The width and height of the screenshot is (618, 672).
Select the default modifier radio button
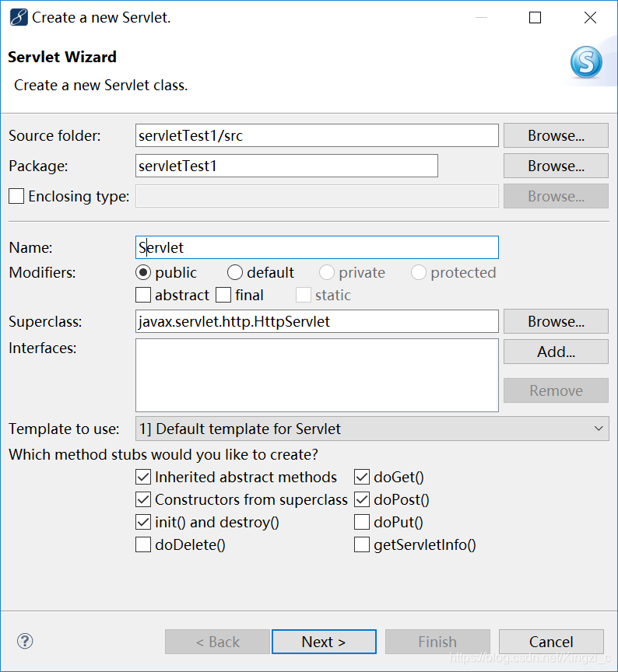[235, 272]
